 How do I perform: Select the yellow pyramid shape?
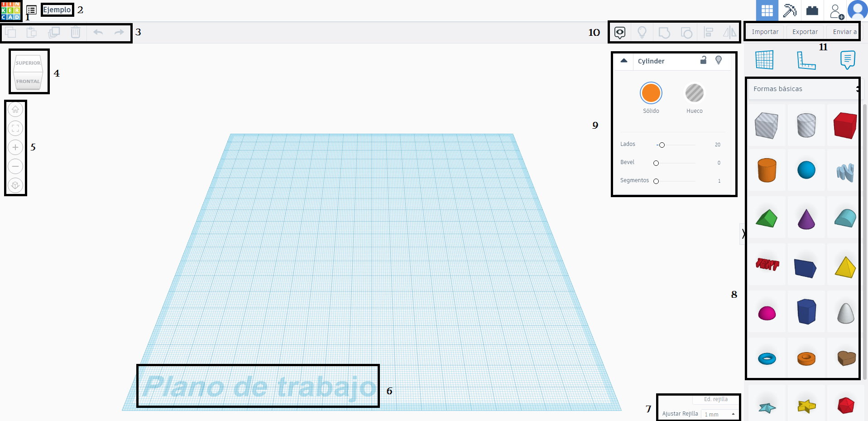click(x=845, y=267)
